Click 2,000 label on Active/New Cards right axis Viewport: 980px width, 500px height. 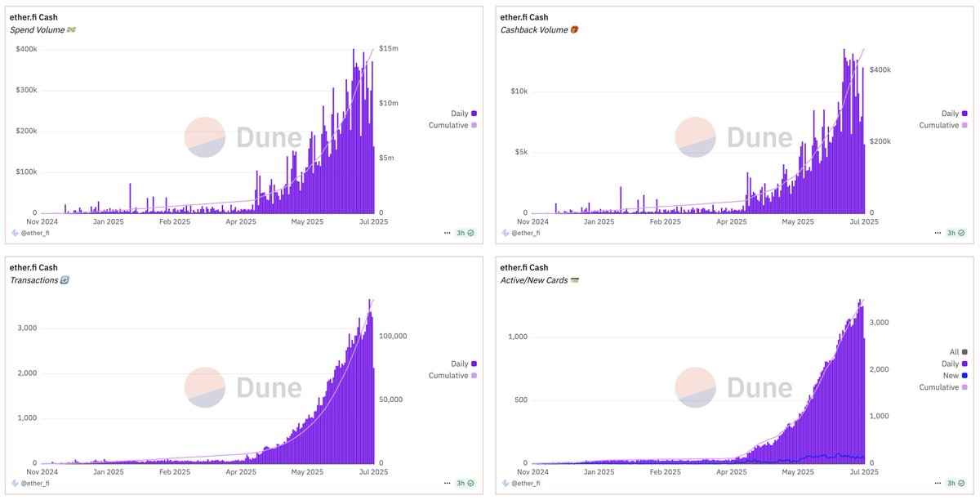(880, 369)
